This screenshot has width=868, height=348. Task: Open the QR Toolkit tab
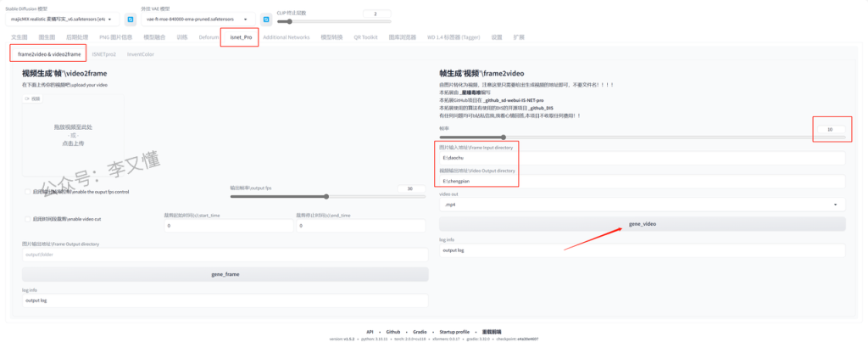pyautogui.click(x=365, y=37)
